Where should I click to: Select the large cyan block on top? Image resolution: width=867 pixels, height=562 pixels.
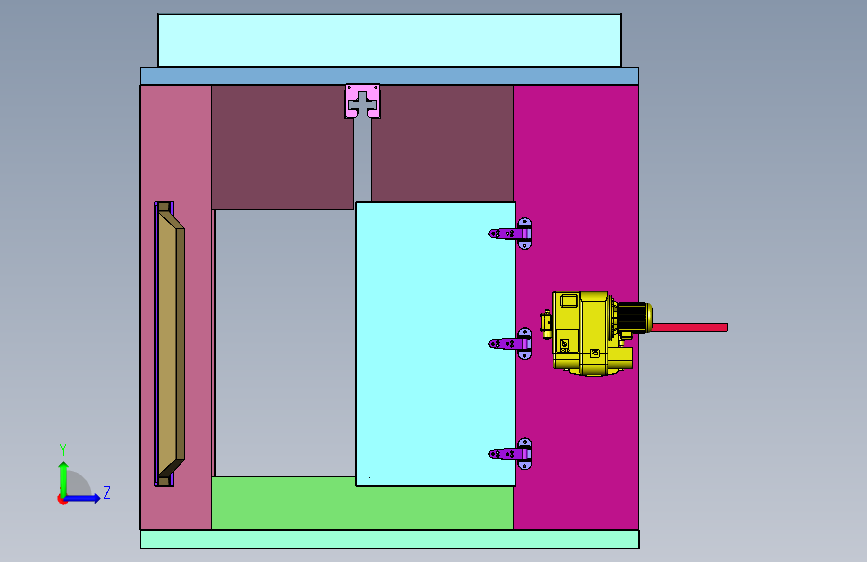(x=389, y=40)
